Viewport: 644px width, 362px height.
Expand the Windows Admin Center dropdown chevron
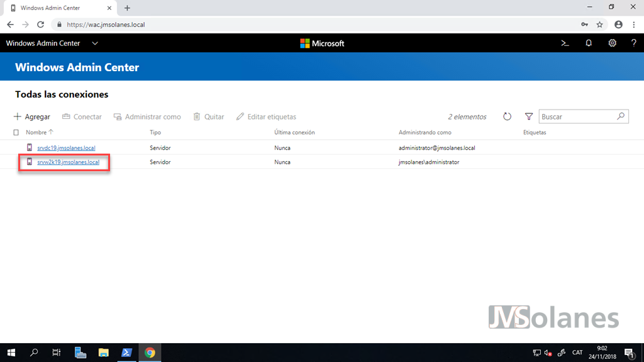(x=95, y=43)
